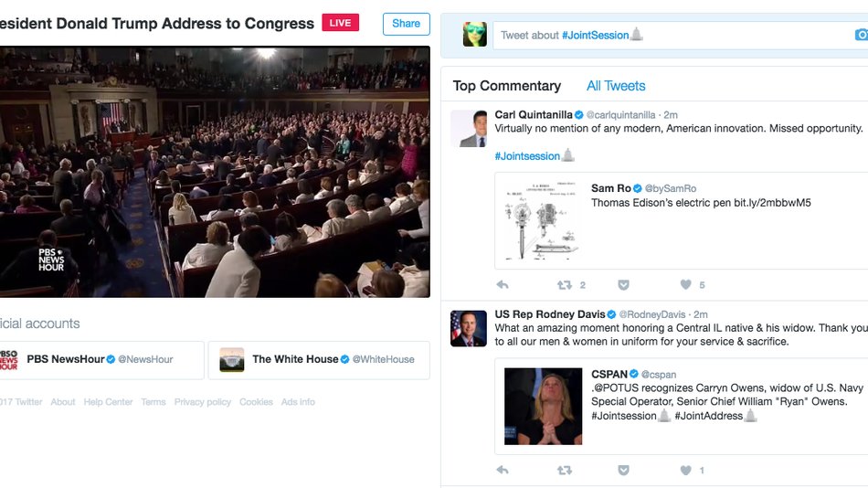Retweet US Rep Rodney Davis tweet
Viewport: 868px width, 488px height.
565,471
